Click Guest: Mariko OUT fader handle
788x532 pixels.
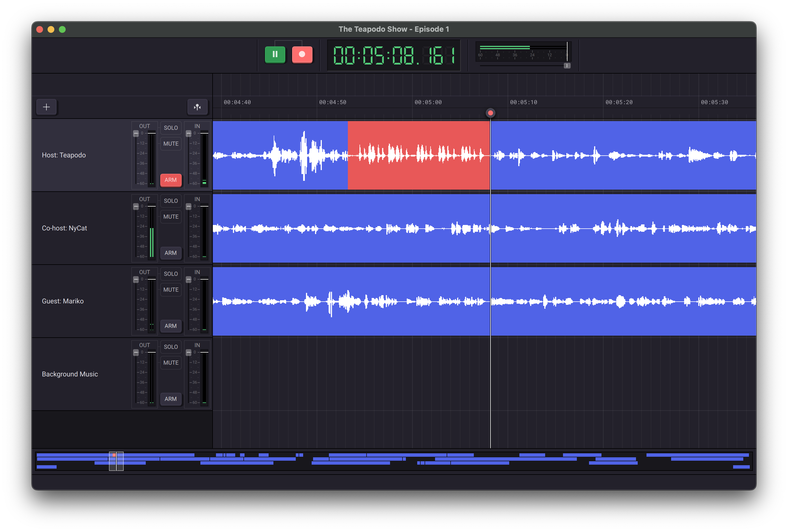[x=136, y=279]
